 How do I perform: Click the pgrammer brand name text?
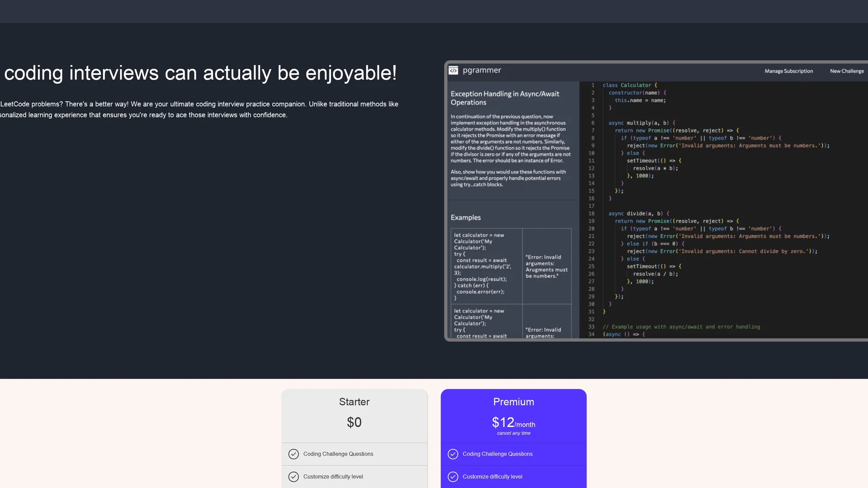coord(482,70)
